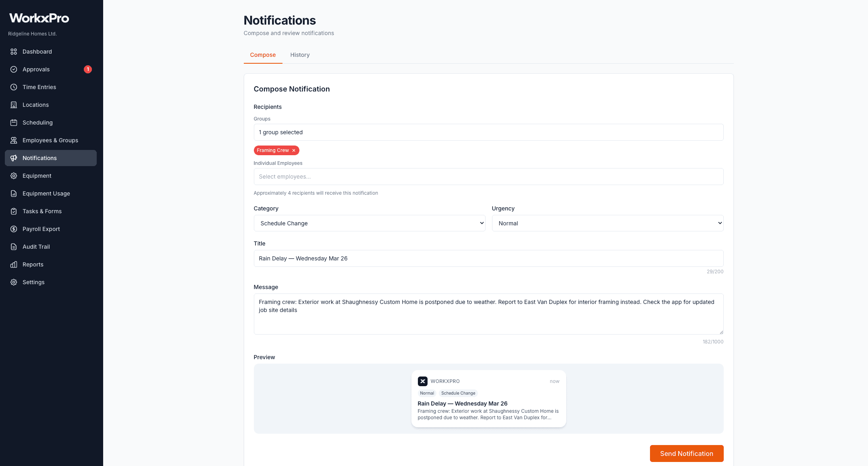Select the Compose tab
This screenshot has height=466, width=868.
(263, 55)
